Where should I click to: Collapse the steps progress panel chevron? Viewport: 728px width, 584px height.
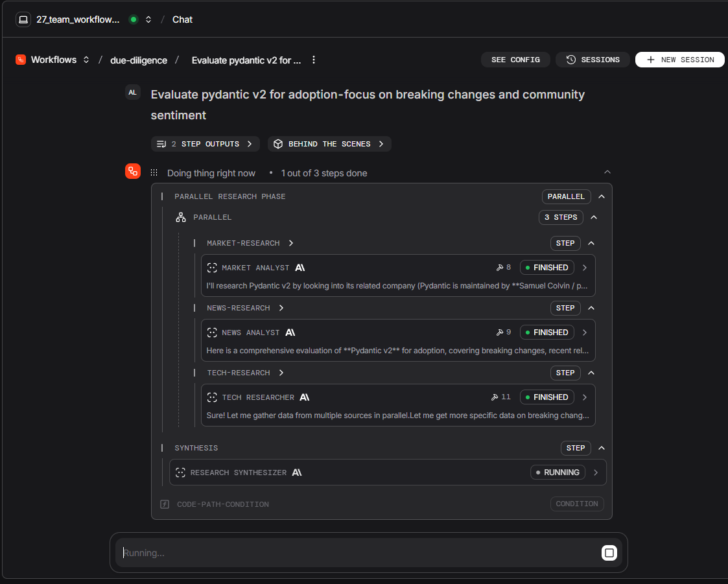607,172
